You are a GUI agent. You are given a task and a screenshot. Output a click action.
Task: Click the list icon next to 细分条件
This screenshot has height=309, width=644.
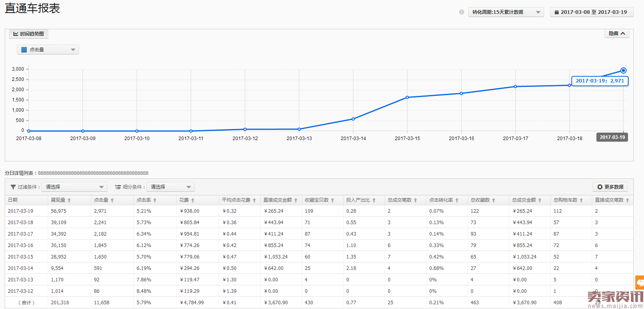coord(118,187)
